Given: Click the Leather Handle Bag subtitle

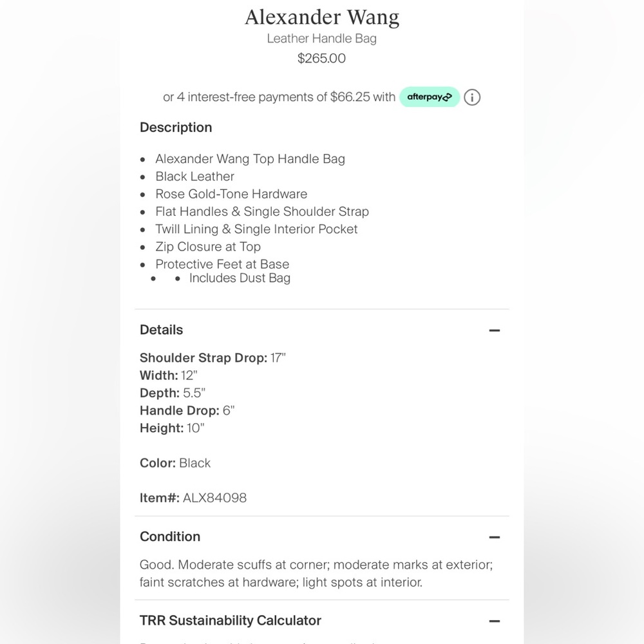Looking at the screenshot, I should [321, 39].
